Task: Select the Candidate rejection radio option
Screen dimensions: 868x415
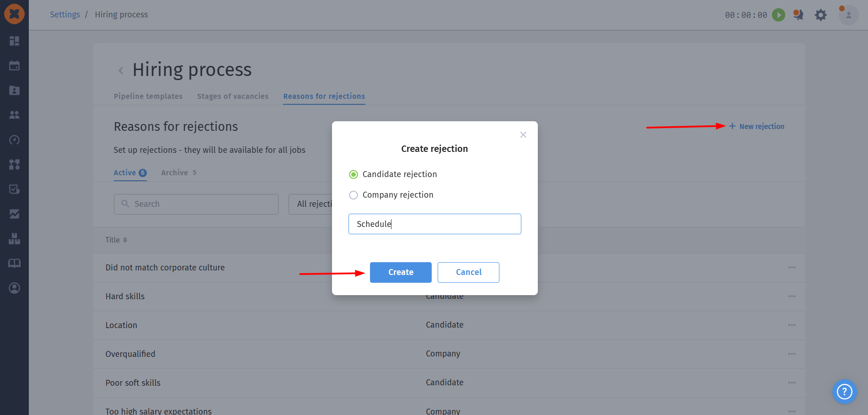Action: tap(354, 174)
